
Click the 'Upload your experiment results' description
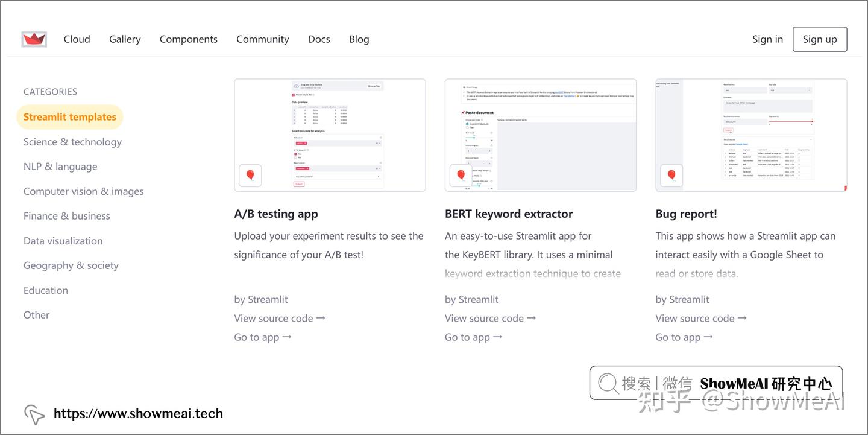[x=329, y=245]
